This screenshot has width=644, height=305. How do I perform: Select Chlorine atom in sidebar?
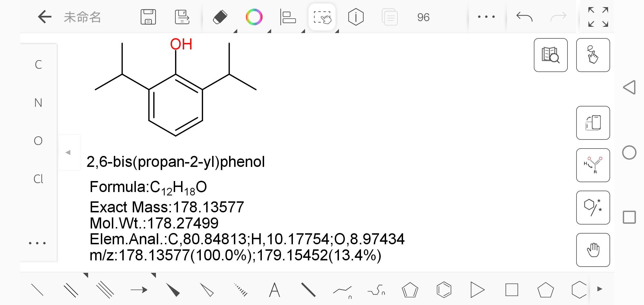(x=39, y=179)
